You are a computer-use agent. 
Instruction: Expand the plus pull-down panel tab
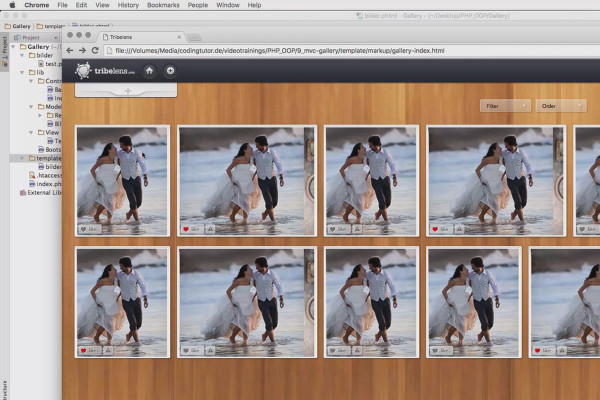126,91
